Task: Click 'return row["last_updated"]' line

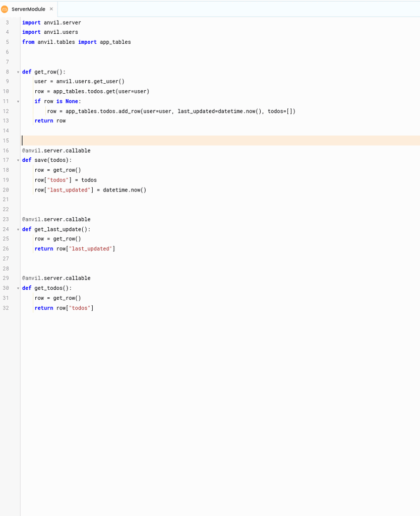Action: click(x=75, y=249)
